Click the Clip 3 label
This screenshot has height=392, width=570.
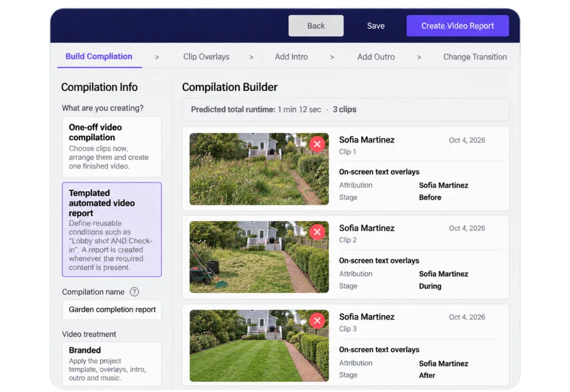point(347,329)
